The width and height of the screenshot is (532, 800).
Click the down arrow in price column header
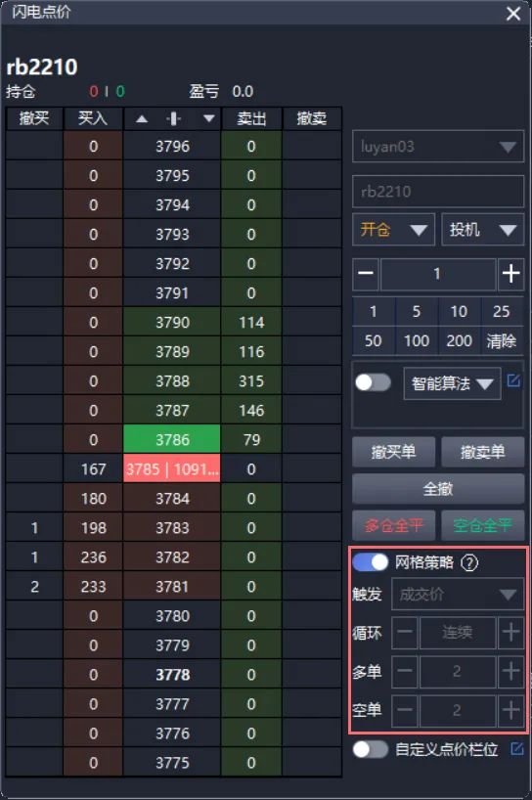(208, 119)
